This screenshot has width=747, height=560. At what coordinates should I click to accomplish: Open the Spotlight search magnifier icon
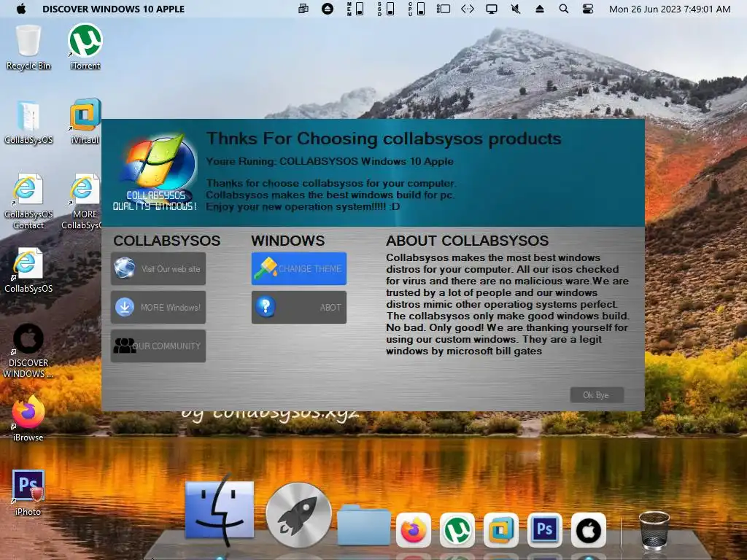564,9
